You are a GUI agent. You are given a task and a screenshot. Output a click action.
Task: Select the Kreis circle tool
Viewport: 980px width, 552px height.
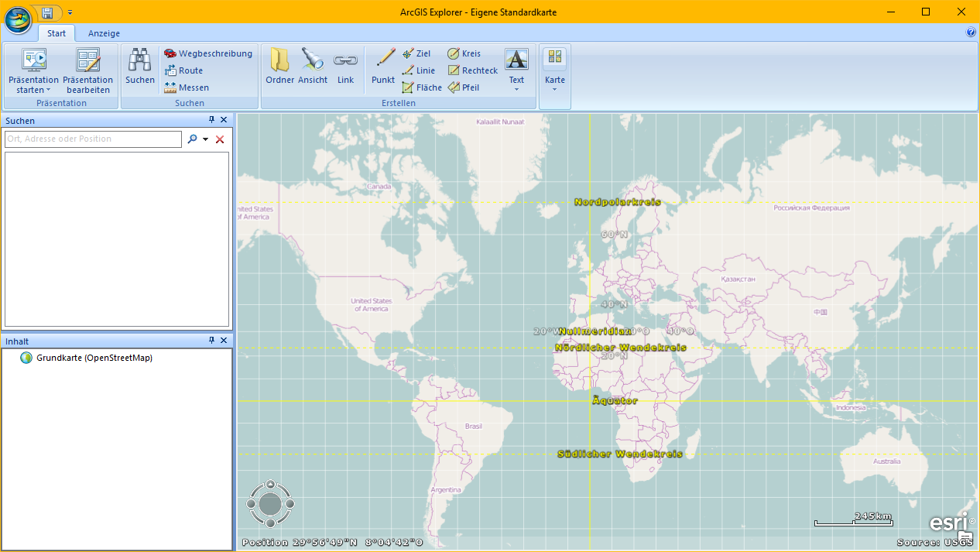(454, 53)
